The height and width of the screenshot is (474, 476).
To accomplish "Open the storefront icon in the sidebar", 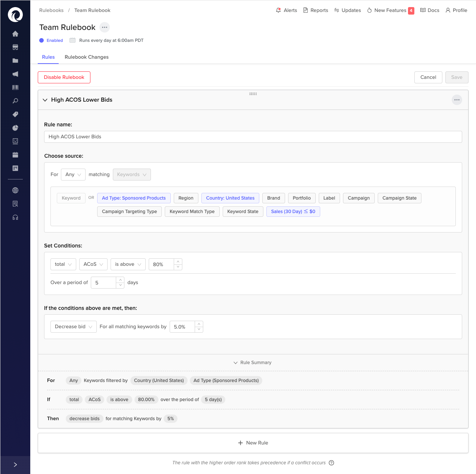I will pyautogui.click(x=15, y=47).
